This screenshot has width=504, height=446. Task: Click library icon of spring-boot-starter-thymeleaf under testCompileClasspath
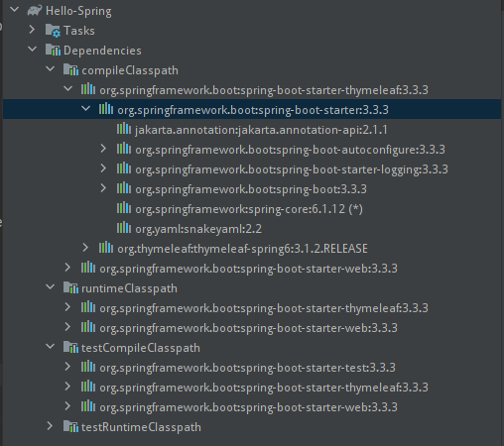pos(88,387)
